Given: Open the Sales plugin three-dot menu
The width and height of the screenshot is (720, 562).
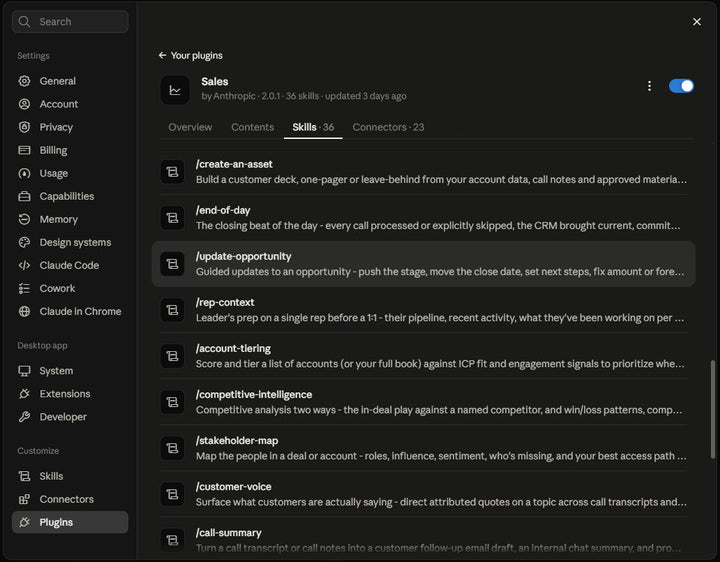Looking at the screenshot, I should [x=649, y=86].
